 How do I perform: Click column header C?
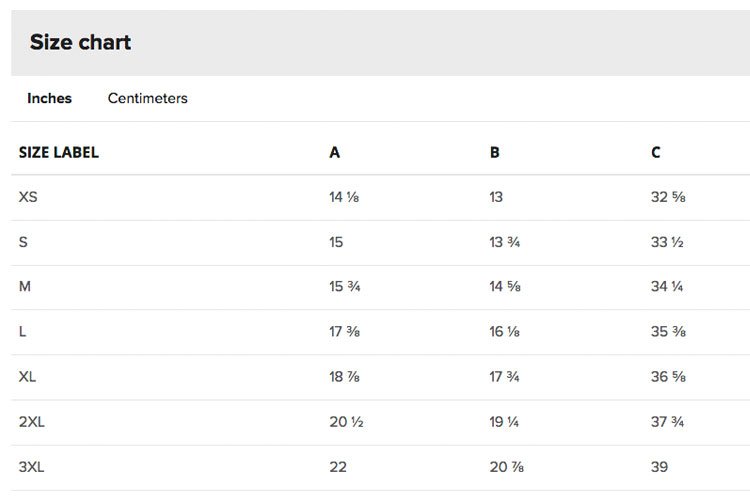pos(655,152)
